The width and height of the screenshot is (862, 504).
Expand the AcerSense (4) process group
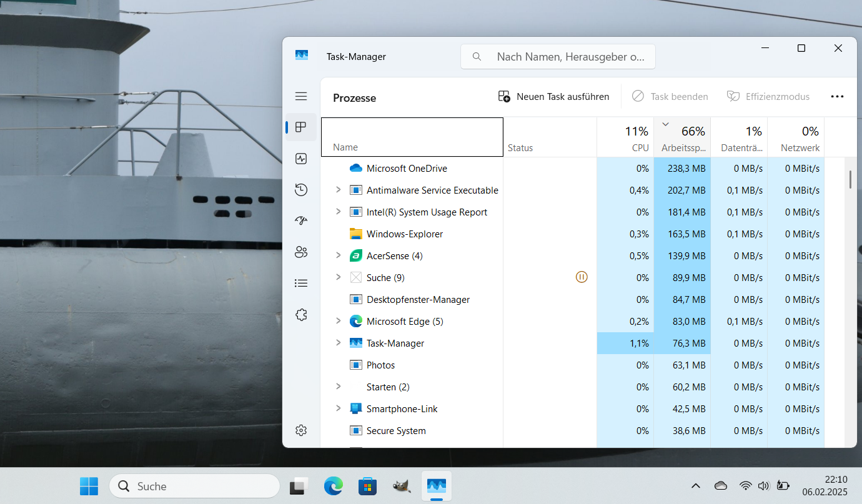pos(338,255)
